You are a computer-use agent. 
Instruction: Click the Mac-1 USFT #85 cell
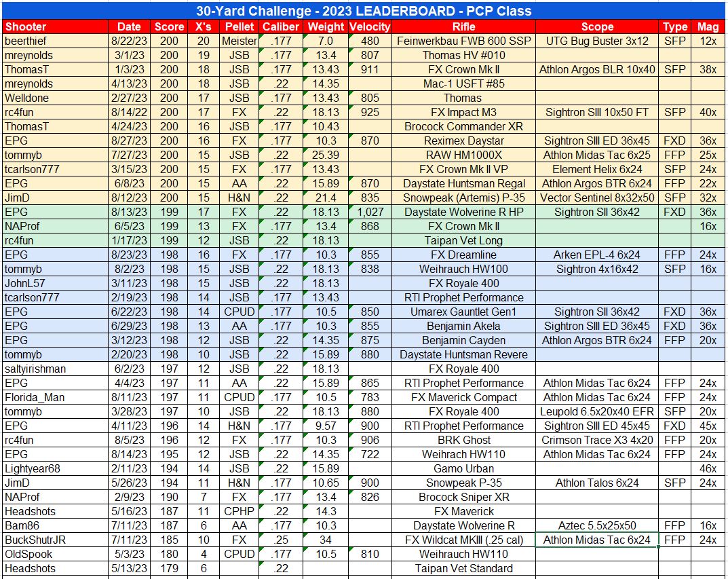pos(463,83)
